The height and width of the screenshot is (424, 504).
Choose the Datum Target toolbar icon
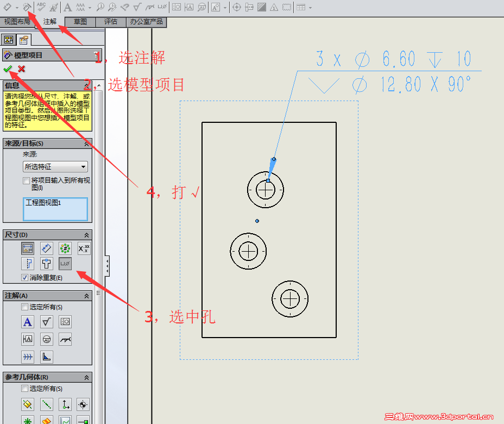(x=201, y=7)
